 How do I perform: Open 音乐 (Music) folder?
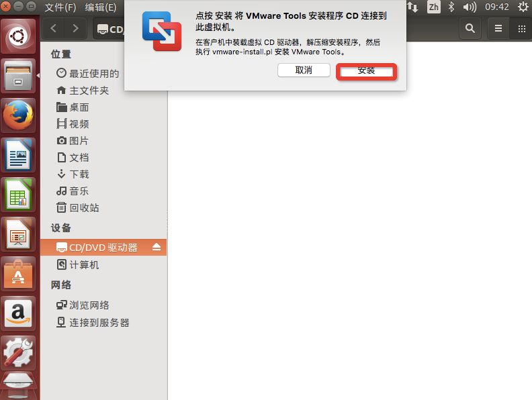(x=73, y=191)
